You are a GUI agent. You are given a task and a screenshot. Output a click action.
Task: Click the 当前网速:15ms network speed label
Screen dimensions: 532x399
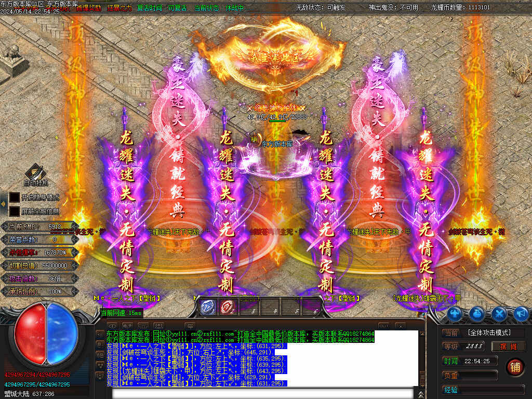click(121, 313)
